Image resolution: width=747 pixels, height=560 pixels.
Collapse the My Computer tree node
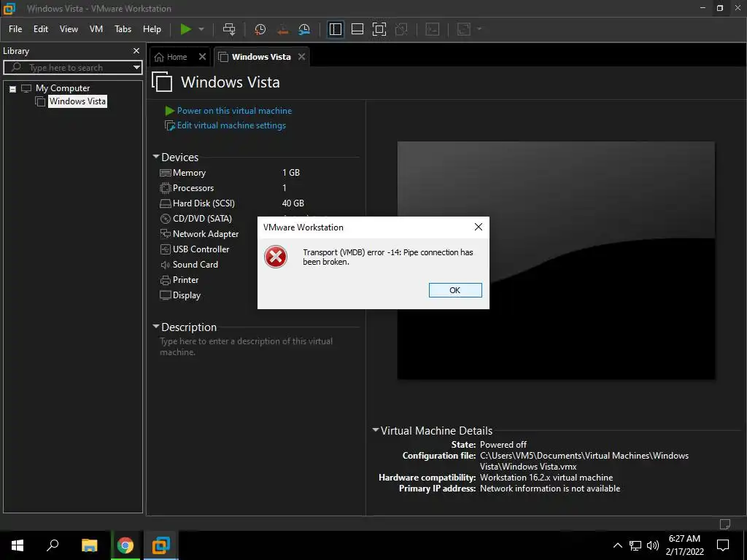[13, 88]
